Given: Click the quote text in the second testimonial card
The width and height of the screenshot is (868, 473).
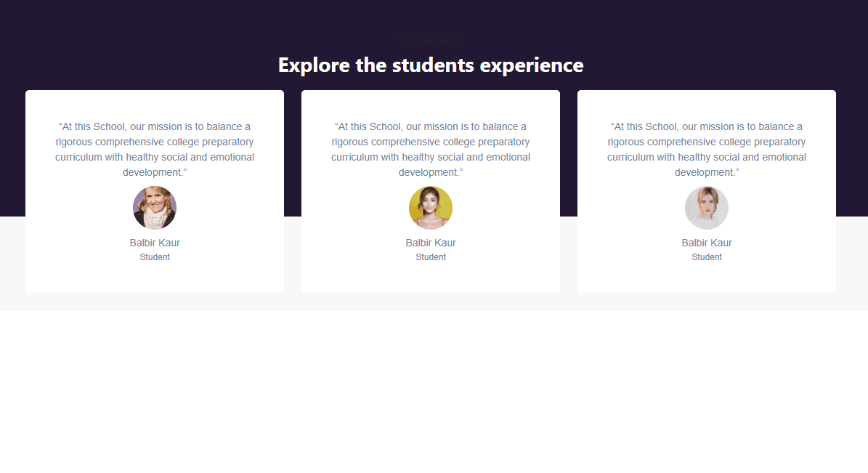Looking at the screenshot, I should coord(431,150).
